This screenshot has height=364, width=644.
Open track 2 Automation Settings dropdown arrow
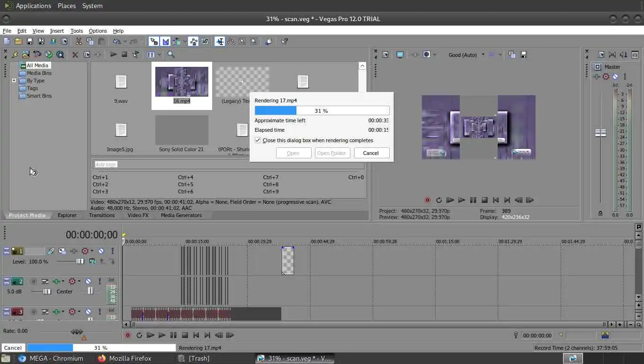pyautogui.click(x=79, y=282)
